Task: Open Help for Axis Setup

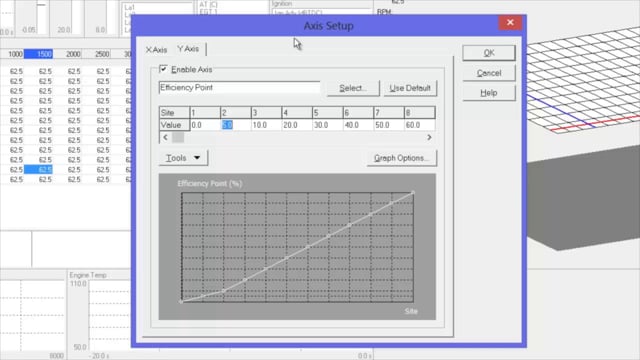Action: 489,93
